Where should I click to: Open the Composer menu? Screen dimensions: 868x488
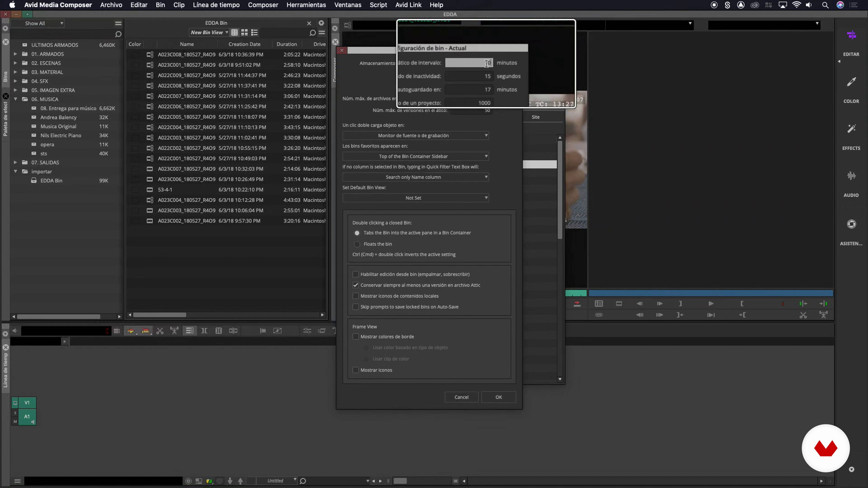click(263, 5)
